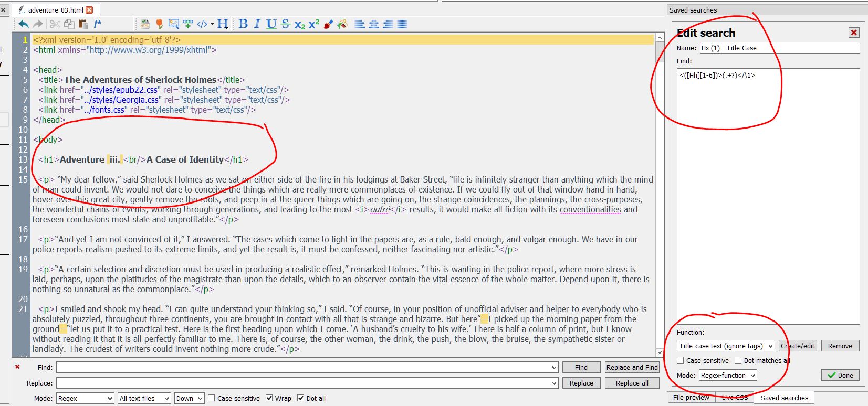Align text right
The width and height of the screenshot is (868, 406).
pyautogui.click(x=388, y=24)
